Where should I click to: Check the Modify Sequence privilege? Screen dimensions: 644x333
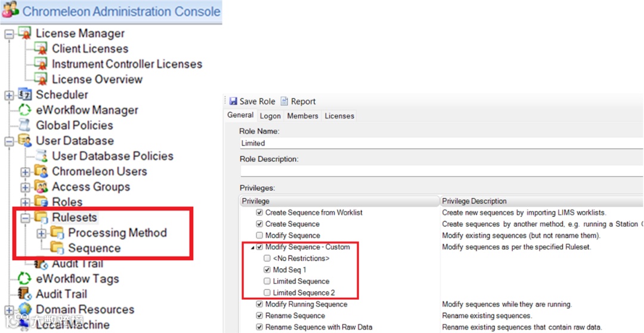coord(259,236)
